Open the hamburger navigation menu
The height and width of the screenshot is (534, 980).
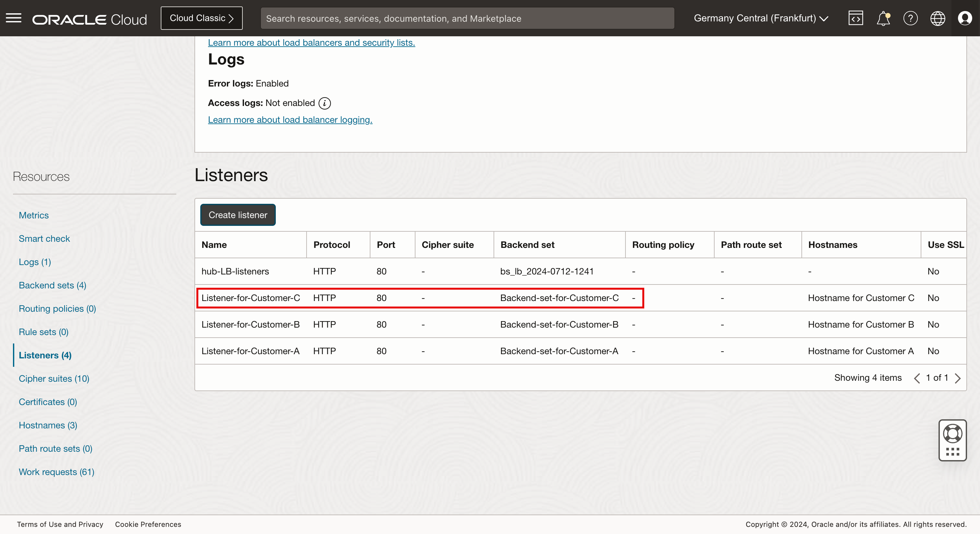click(x=14, y=18)
